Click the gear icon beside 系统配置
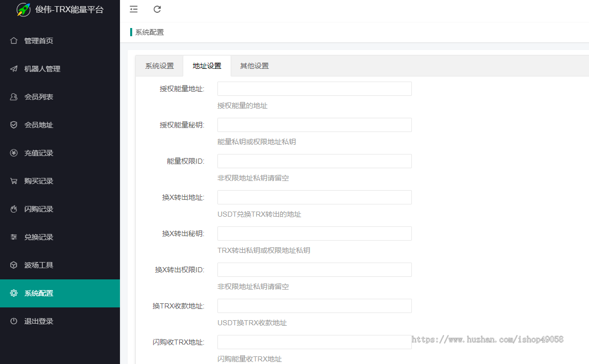Screen dimensions: 589x364 point(14,293)
